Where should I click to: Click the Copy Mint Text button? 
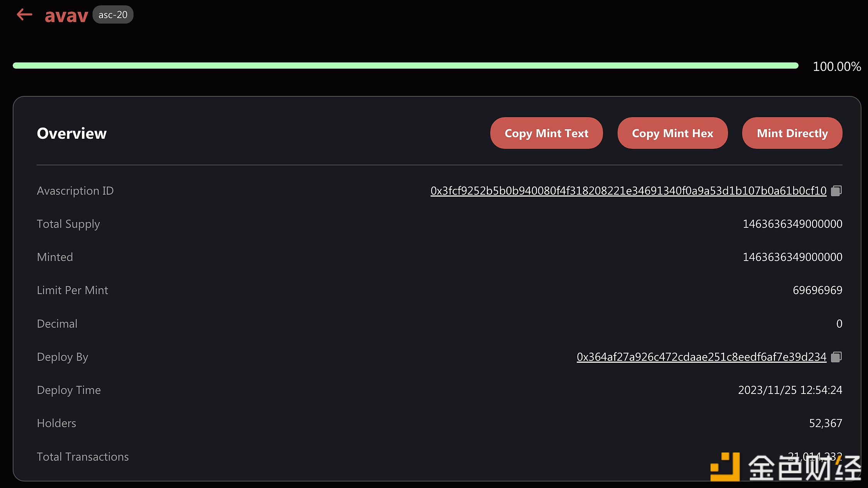[x=547, y=133]
